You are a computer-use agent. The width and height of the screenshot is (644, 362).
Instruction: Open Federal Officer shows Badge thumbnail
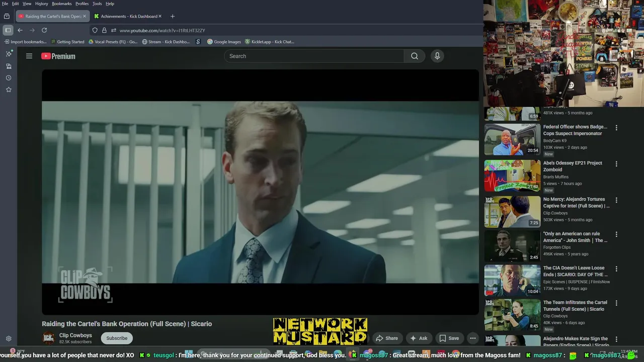pyautogui.click(x=512, y=139)
